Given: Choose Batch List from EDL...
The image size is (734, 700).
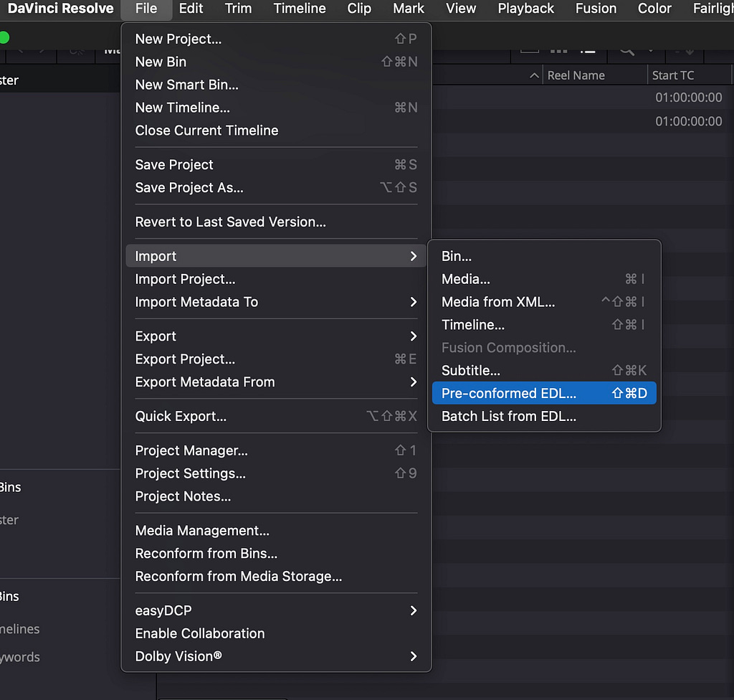Looking at the screenshot, I should pos(544,417).
